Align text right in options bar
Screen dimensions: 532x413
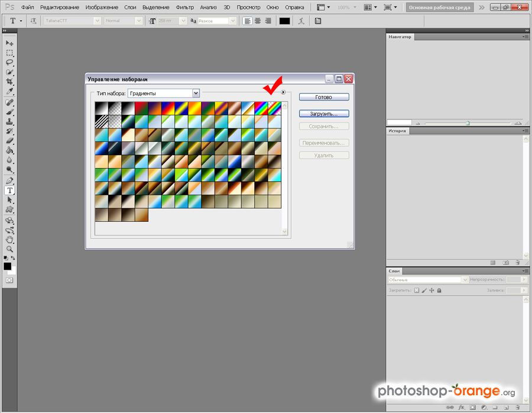pos(268,21)
